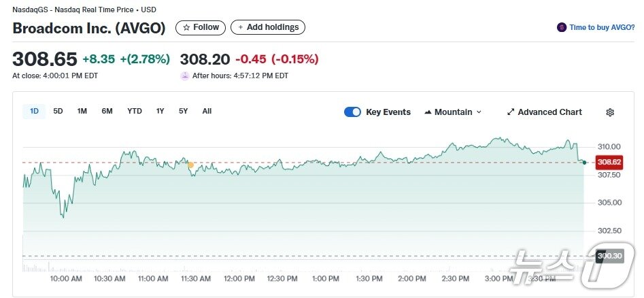Open the Time to buy AVGO link

(x=602, y=28)
